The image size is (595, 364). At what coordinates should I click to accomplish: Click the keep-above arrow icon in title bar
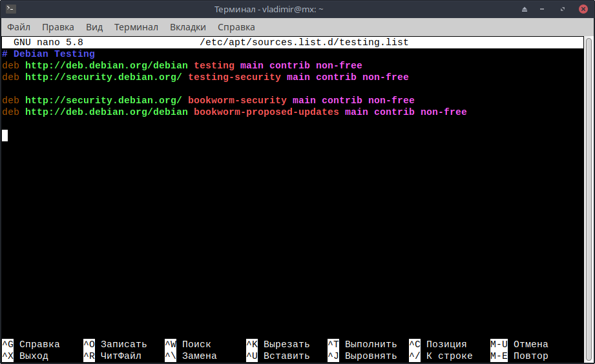(x=525, y=10)
